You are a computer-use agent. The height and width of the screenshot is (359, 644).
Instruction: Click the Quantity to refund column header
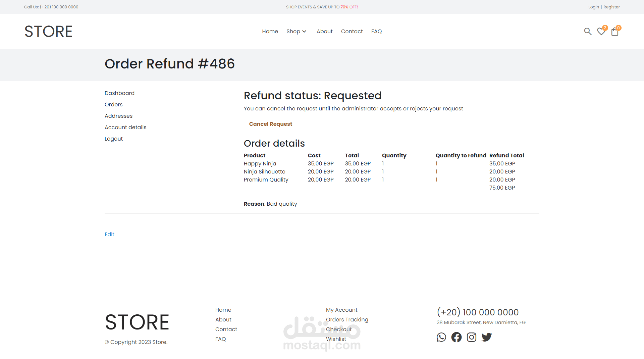coord(461,155)
